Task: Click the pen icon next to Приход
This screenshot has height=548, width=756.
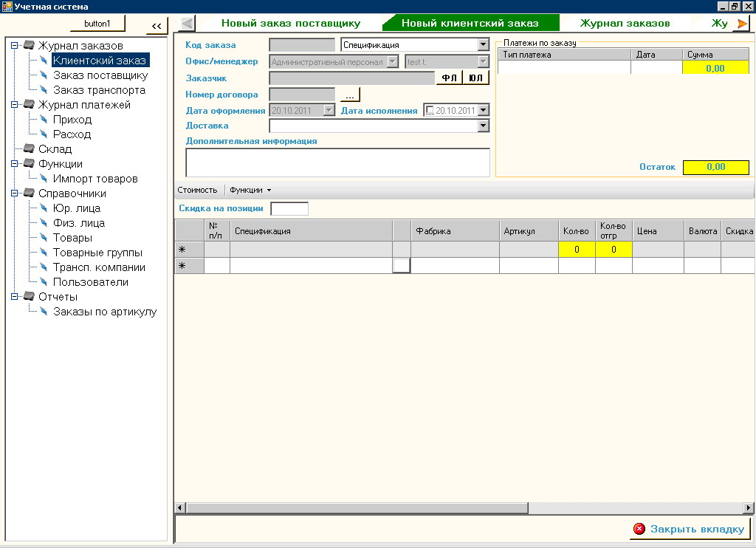Action: 44,120
